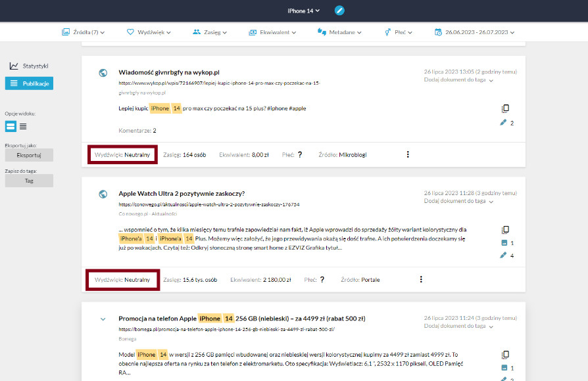Open the iPhone 14 project dropdown
This screenshot has height=381, width=588.
tap(303, 11)
